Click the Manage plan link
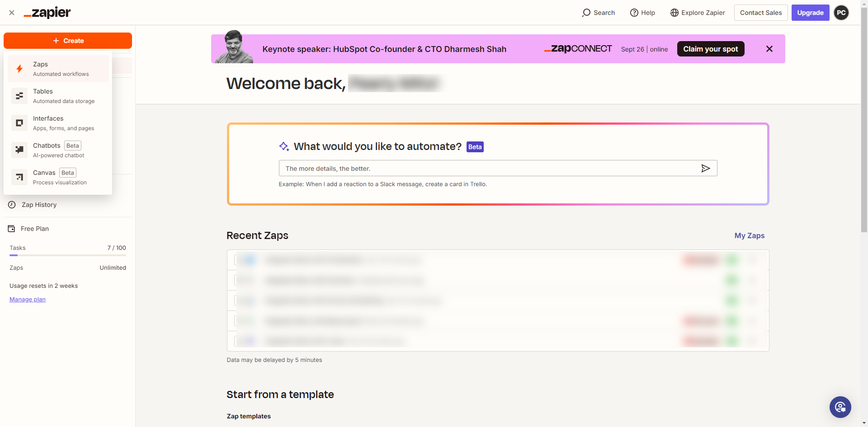The height and width of the screenshot is (427, 868). (28, 299)
